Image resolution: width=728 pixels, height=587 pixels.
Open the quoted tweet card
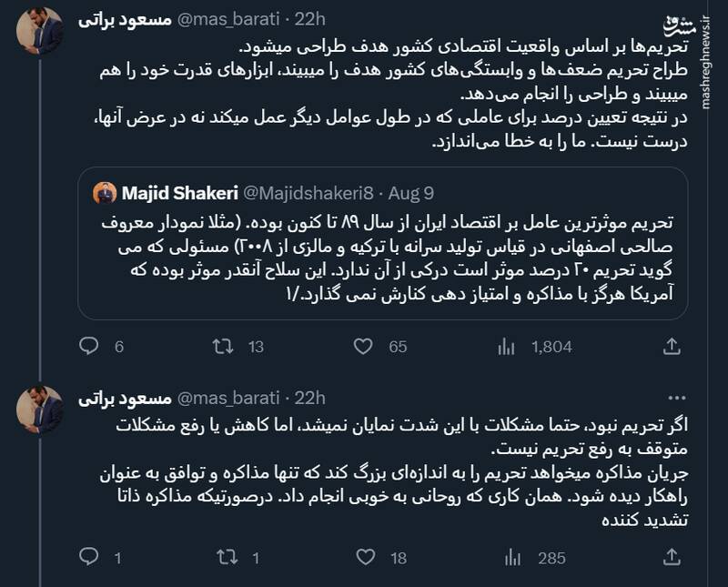(382, 255)
